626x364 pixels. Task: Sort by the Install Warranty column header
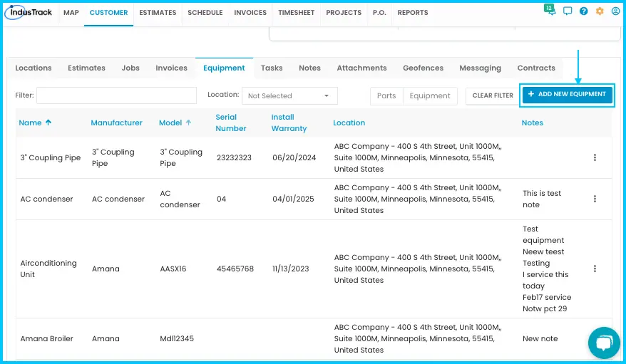point(289,123)
